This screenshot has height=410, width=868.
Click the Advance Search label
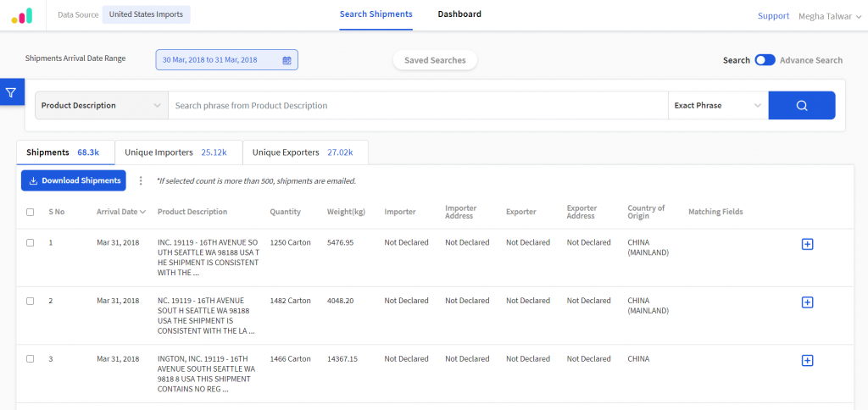pos(811,60)
